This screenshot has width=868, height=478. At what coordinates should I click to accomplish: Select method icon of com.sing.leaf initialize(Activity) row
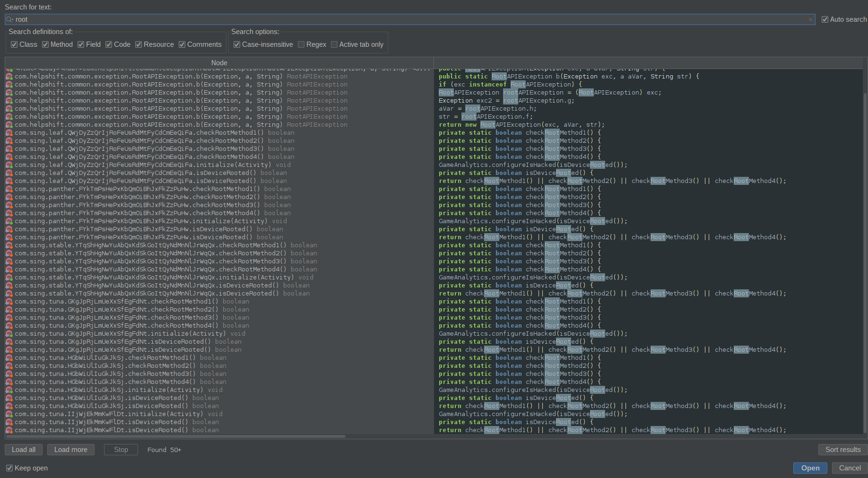coord(9,165)
